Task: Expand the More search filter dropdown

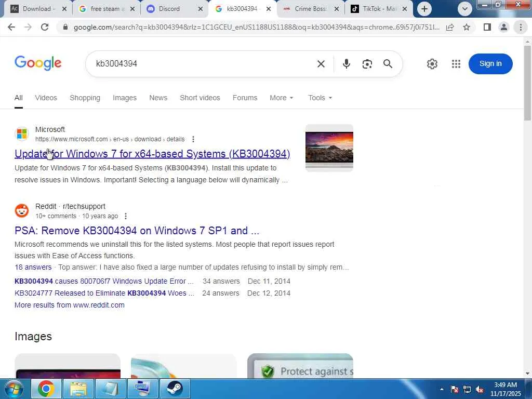Action: (x=281, y=98)
